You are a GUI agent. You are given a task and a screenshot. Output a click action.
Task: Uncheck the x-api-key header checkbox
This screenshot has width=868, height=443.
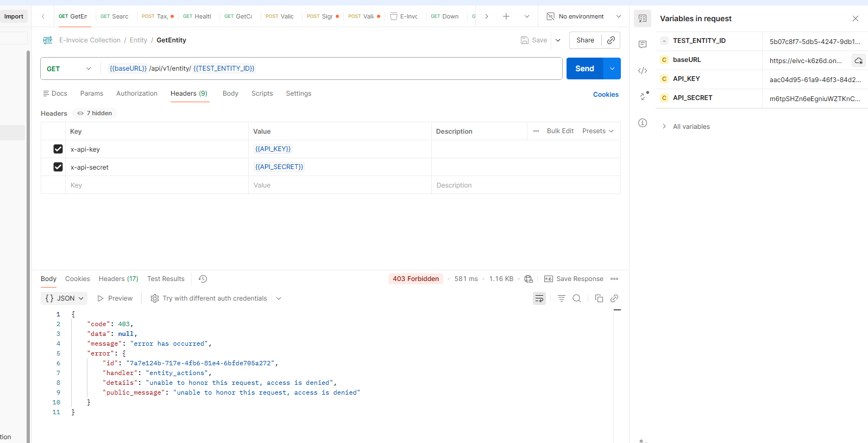tap(58, 149)
